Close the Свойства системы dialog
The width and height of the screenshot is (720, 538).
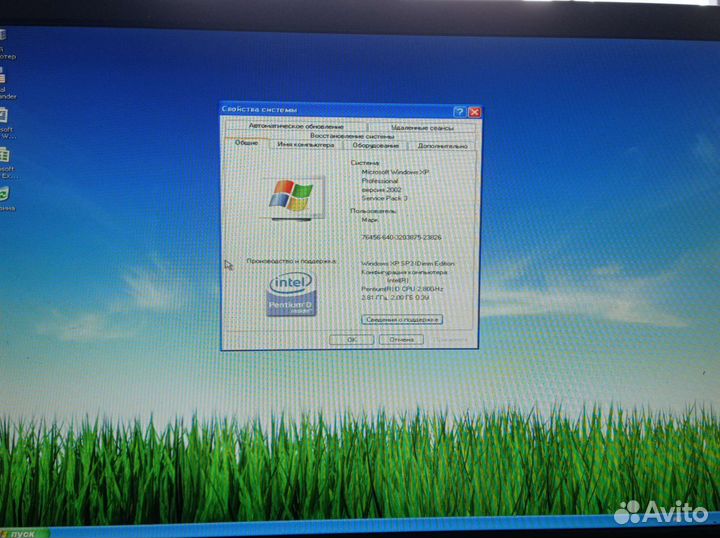(474, 112)
